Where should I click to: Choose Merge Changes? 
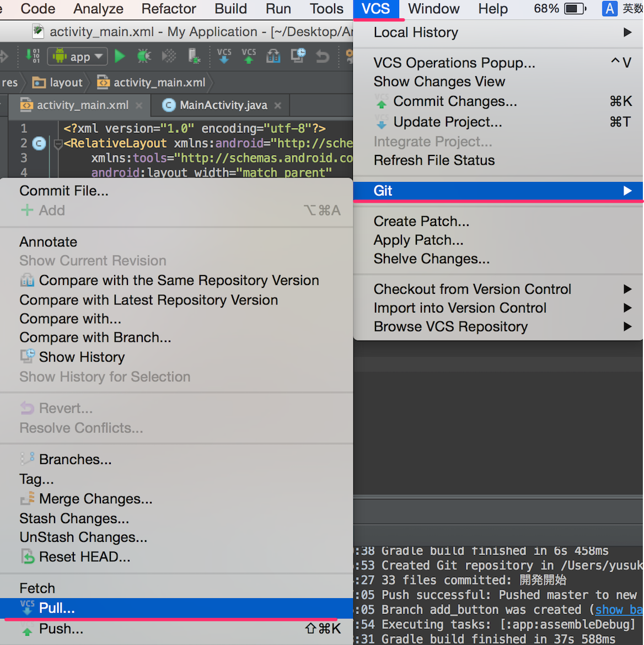[x=176, y=499]
